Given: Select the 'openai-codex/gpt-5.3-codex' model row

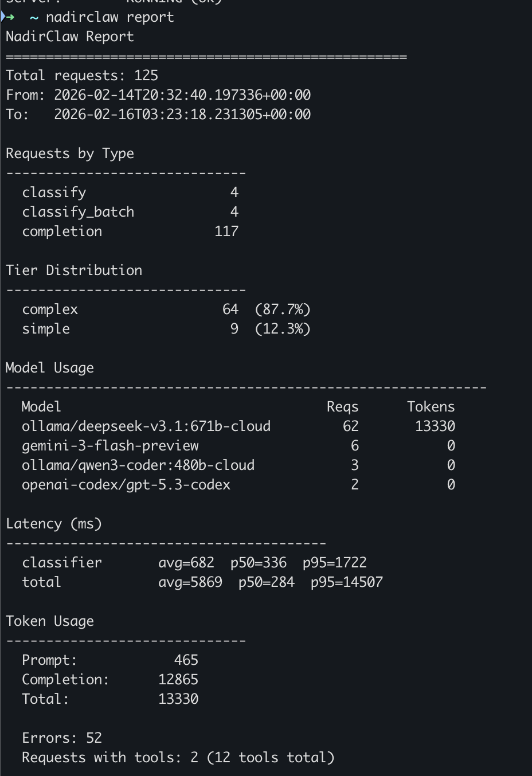Looking at the screenshot, I should (x=127, y=484).
